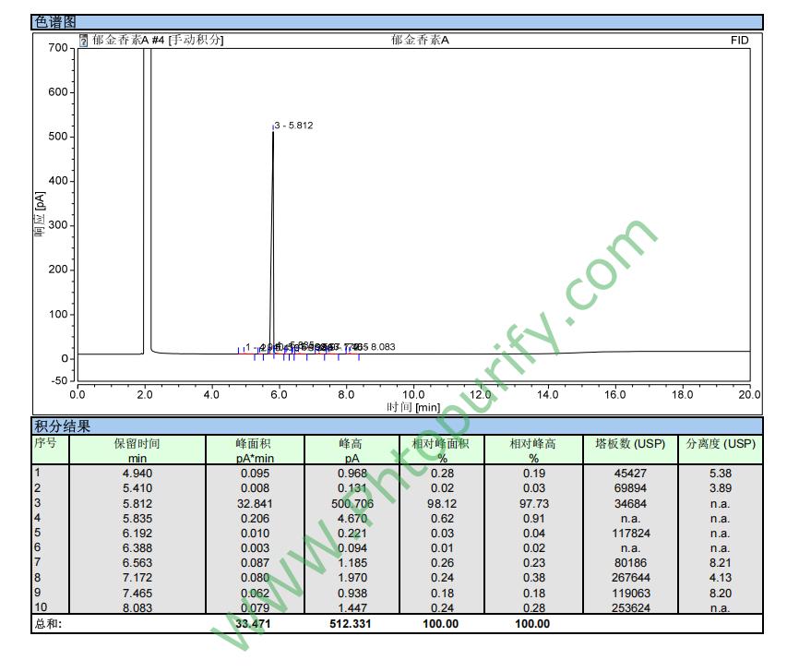Click the small icon before 郁金香素A #4

click(84, 41)
